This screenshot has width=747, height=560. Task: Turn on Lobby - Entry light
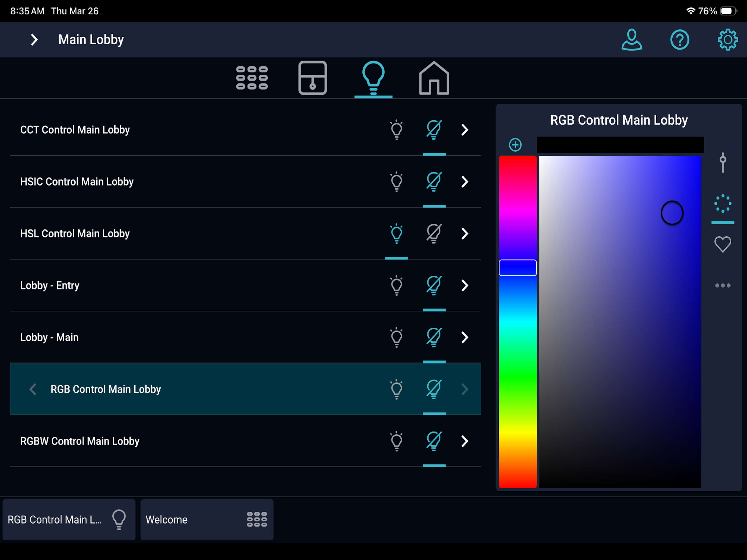coord(397,286)
